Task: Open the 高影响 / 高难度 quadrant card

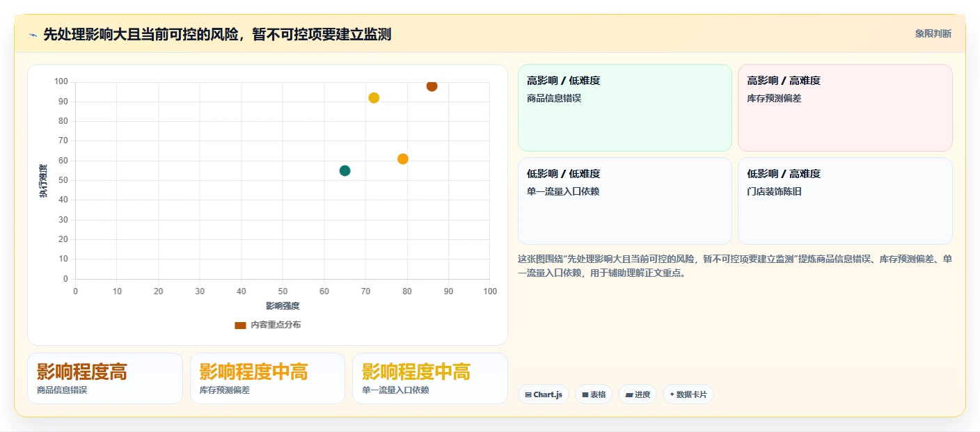Action: (845, 108)
